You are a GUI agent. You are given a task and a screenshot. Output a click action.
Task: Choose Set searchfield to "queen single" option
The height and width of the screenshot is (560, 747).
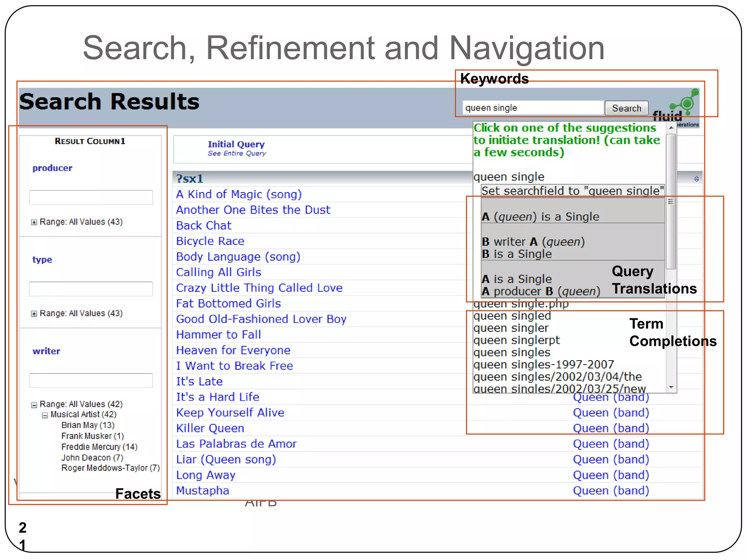coord(573,191)
